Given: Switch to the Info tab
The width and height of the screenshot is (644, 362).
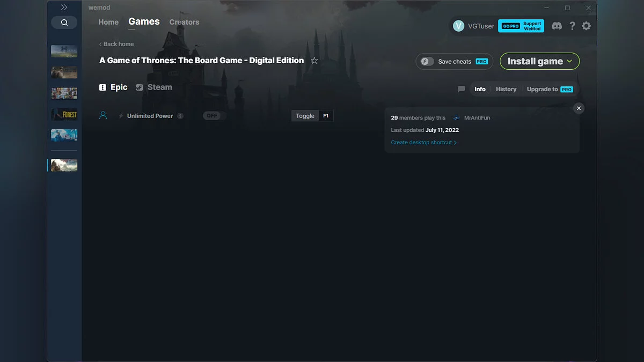Looking at the screenshot, I should [480, 89].
